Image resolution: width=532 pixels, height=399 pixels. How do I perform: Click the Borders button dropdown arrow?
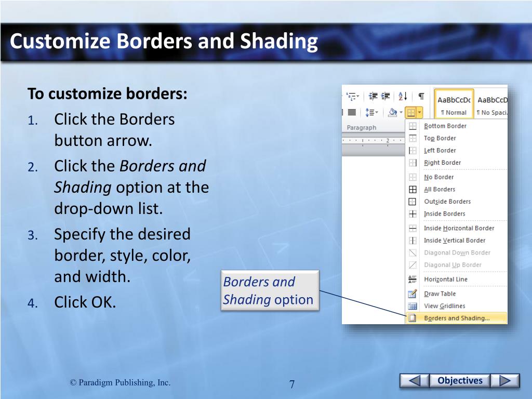pos(420,112)
